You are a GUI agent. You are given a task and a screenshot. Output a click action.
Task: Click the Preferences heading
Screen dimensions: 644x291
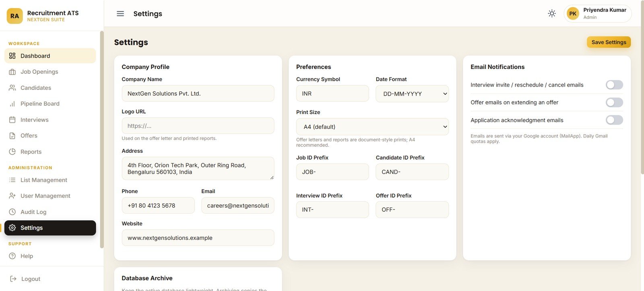point(314,67)
